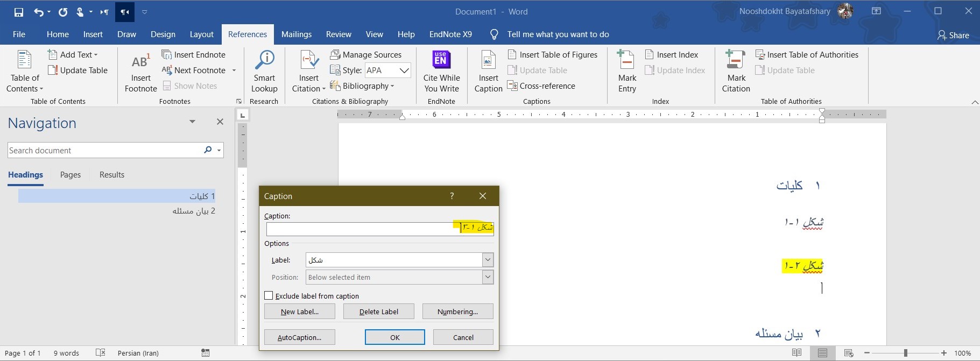Click New Label button
980x361 pixels.
click(x=300, y=312)
